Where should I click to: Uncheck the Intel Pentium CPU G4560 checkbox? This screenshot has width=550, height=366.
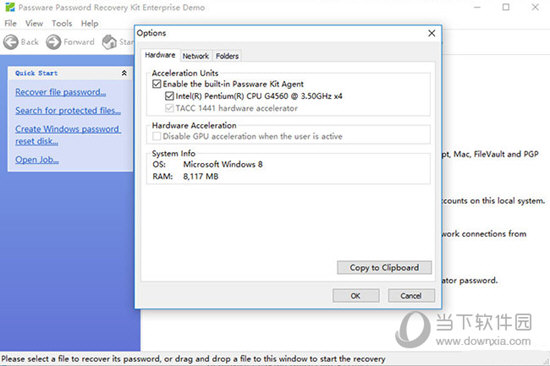point(169,96)
